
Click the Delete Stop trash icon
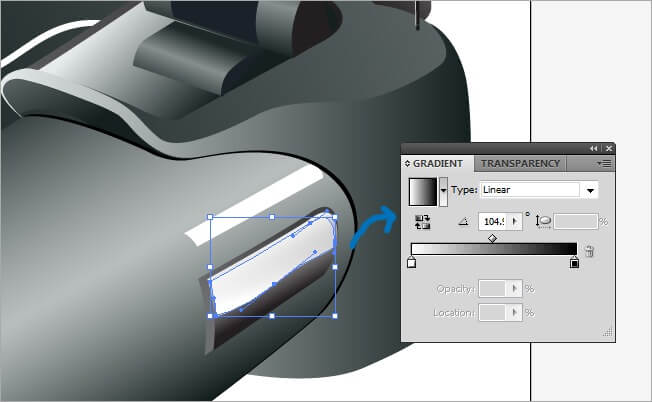point(589,251)
